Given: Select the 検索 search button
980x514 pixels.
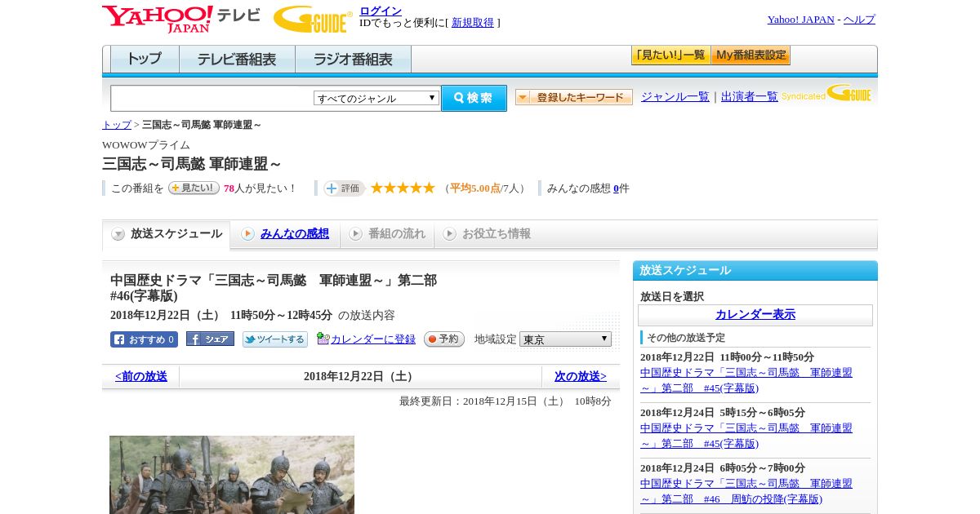Looking at the screenshot, I should pyautogui.click(x=474, y=98).
